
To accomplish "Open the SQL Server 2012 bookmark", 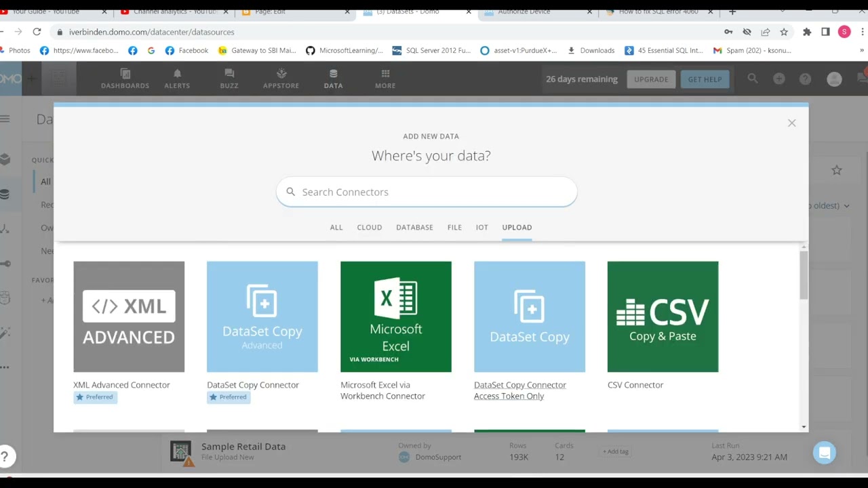I will [x=431, y=50].
